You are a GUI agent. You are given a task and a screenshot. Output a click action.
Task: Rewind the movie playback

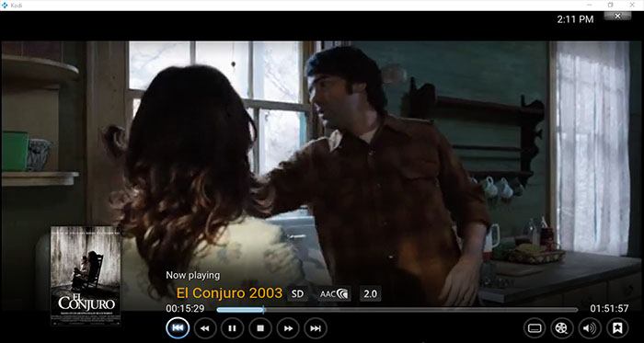205,328
